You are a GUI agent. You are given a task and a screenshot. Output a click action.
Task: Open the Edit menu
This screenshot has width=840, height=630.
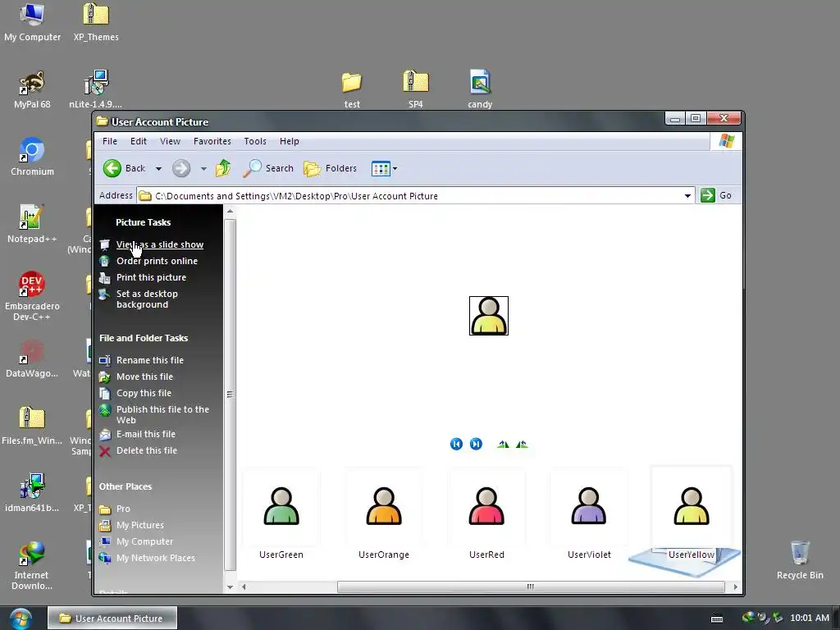point(138,141)
